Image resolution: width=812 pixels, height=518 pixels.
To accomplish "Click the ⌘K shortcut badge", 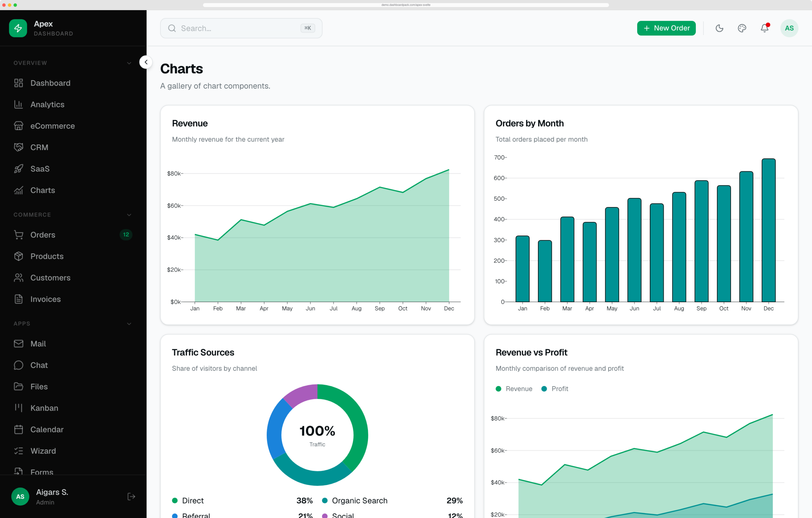I will [308, 28].
